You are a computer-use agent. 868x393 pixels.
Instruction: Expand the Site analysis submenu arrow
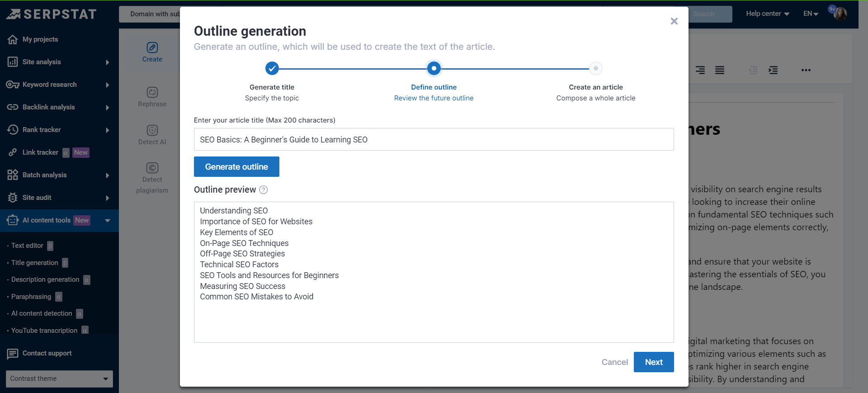tap(108, 62)
